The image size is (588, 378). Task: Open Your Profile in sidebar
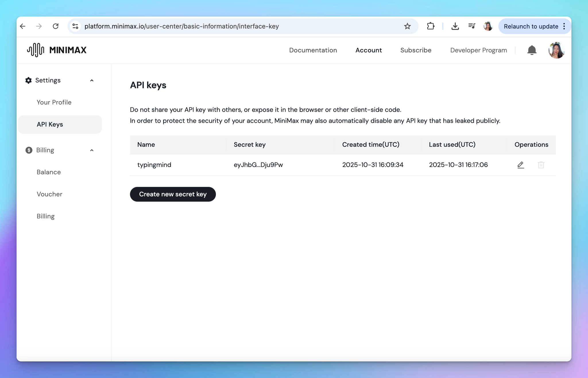(x=54, y=102)
